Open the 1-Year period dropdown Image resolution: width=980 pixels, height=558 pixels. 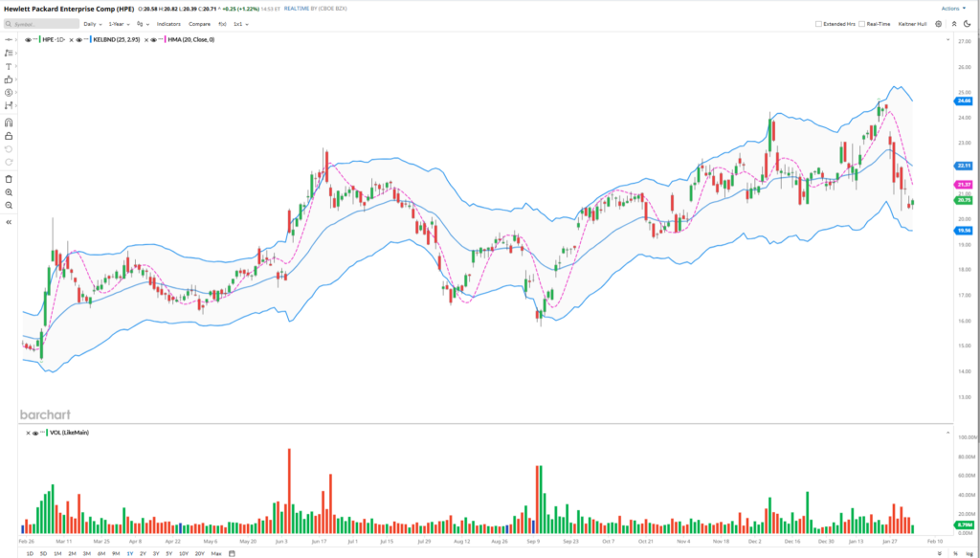[118, 23]
